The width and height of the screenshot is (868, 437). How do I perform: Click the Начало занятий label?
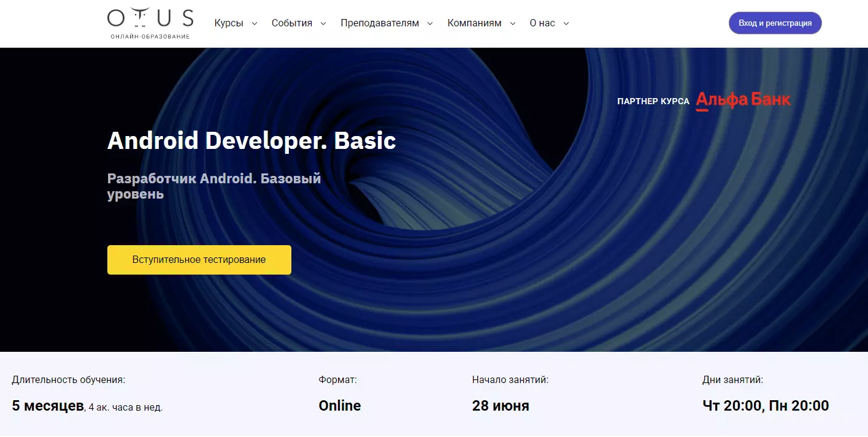point(510,380)
